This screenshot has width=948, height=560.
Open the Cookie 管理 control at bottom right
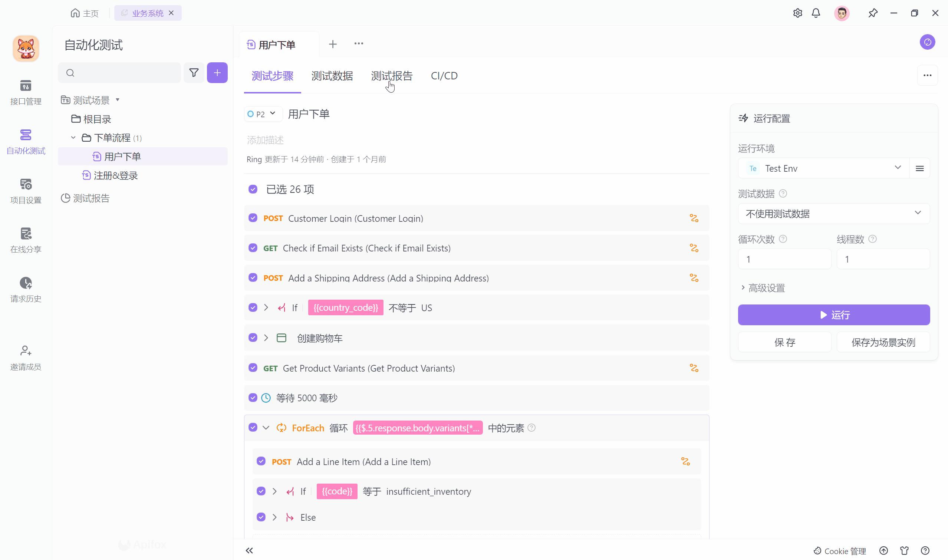coord(839,551)
